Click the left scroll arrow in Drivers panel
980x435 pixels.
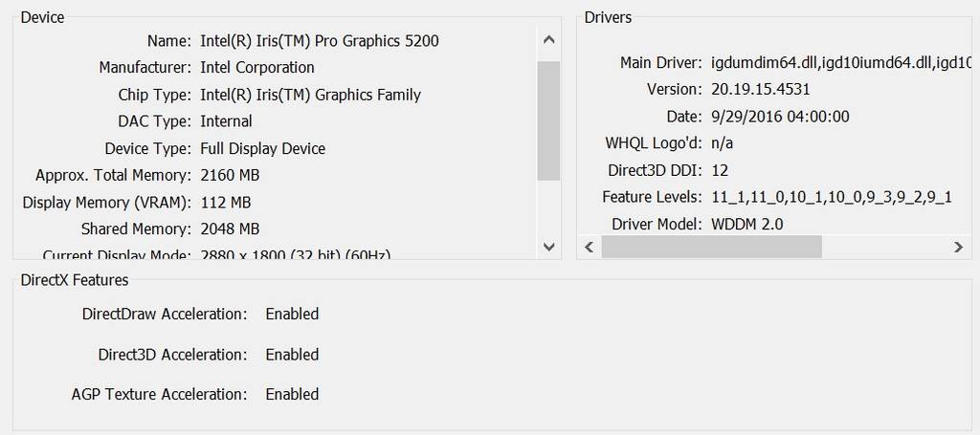click(x=589, y=247)
